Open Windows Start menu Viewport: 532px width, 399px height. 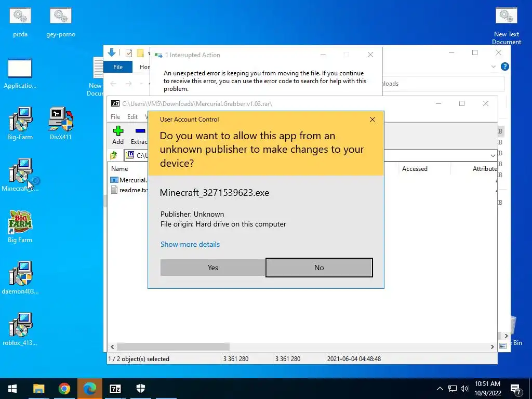pos(12,389)
